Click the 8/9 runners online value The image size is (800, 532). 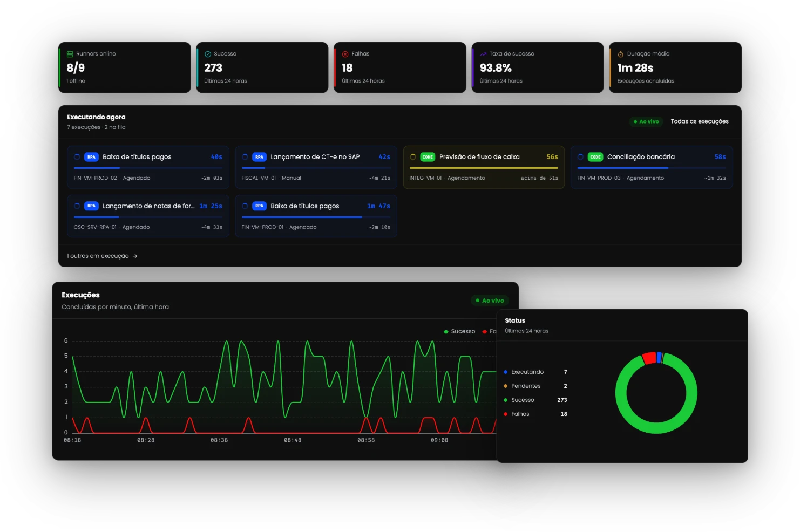coord(76,68)
